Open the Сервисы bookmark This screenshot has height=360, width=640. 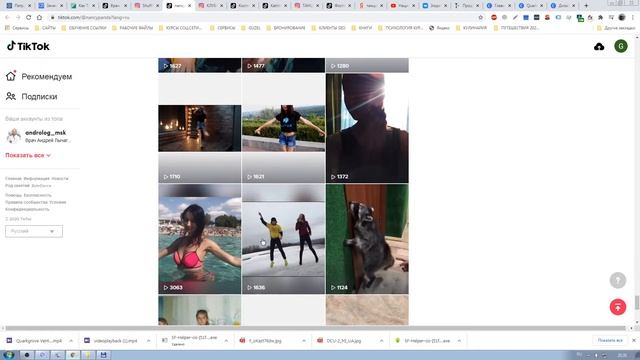17,28
